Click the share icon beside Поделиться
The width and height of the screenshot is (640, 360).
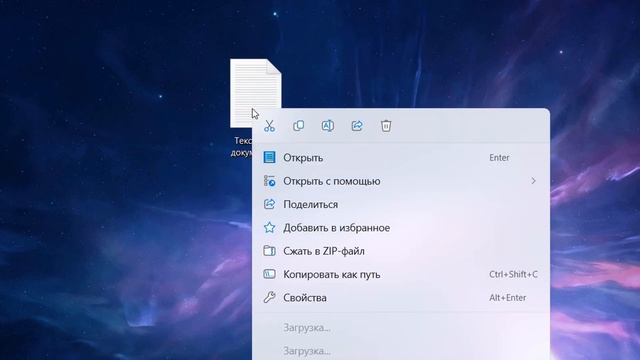point(269,204)
